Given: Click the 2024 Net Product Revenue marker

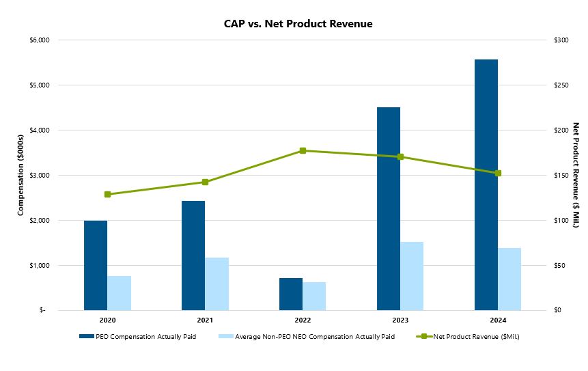Looking at the screenshot, I should click(x=498, y=173).
